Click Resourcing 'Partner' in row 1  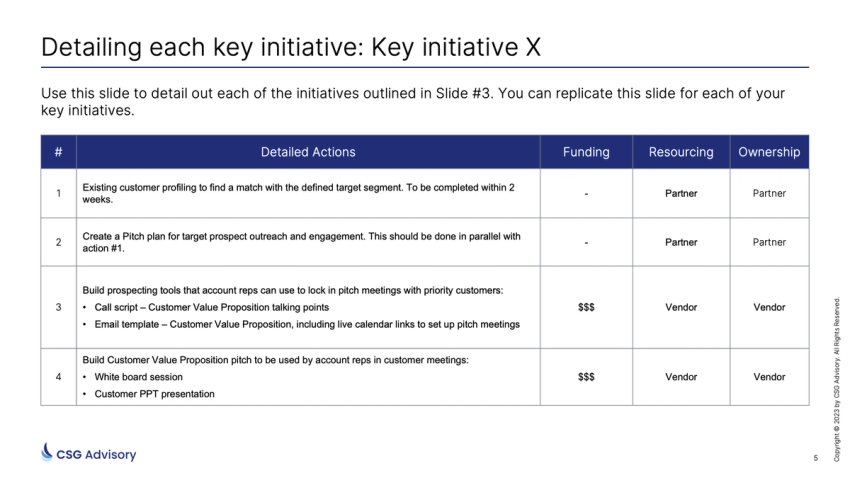click(681, 193)
